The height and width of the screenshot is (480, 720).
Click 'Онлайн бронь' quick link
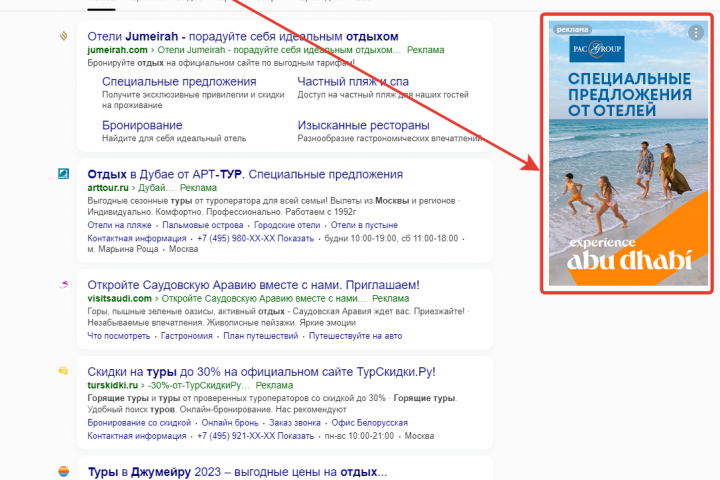click(230, 423)
